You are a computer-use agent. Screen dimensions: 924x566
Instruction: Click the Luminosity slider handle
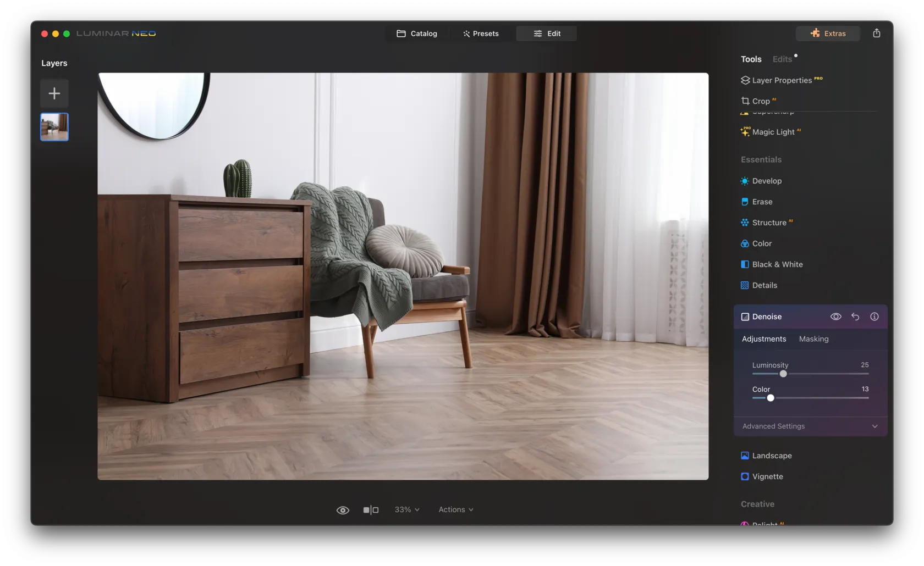tap(783, 374)
